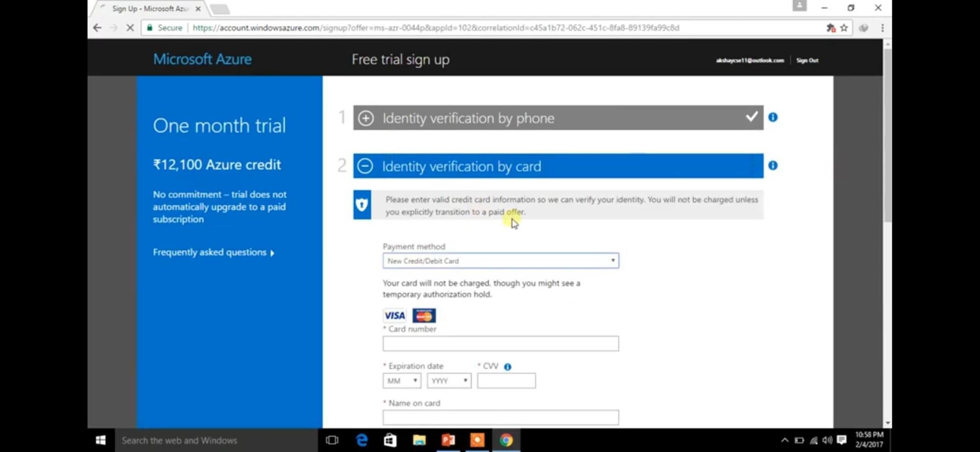Launch Microsoft Edge from the taskbar
The width and height of the screenshot is (980, 452).
click(362, 440)
